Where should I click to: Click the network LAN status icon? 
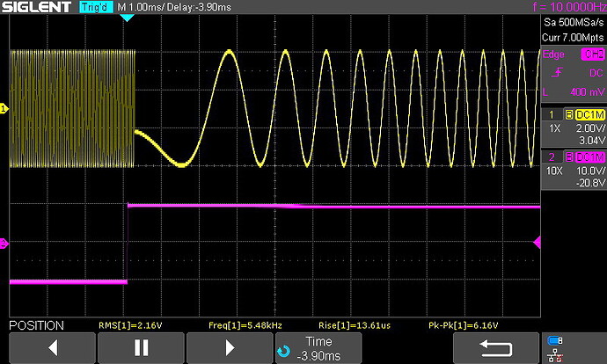555,353
